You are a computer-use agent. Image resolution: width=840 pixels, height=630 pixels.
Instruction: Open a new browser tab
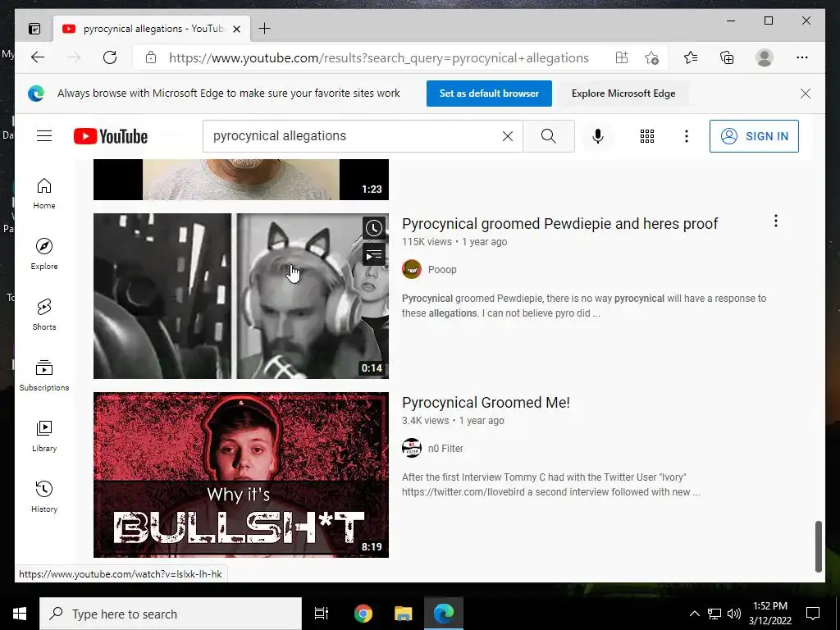tap(265, 29)
